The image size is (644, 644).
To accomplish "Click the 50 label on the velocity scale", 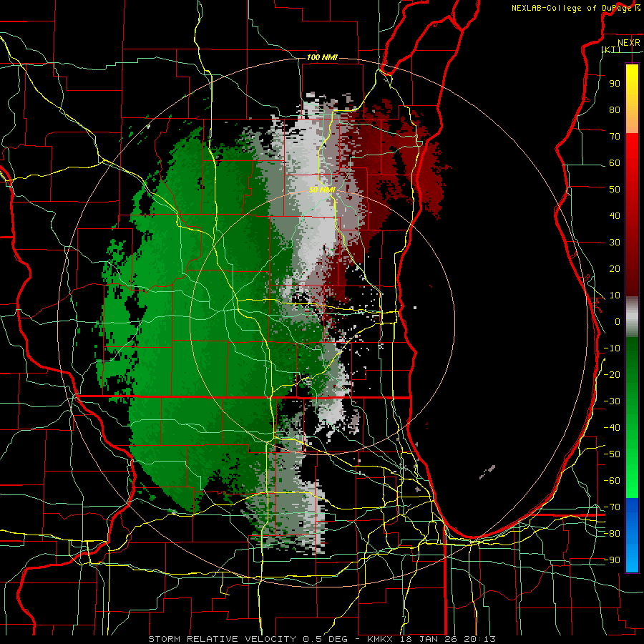I will 615,190.
